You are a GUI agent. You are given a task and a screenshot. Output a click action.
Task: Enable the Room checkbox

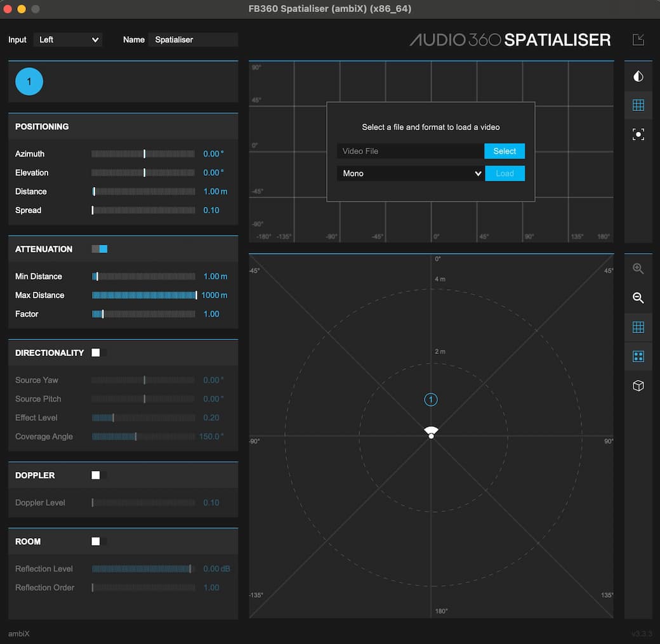point(96,541)
